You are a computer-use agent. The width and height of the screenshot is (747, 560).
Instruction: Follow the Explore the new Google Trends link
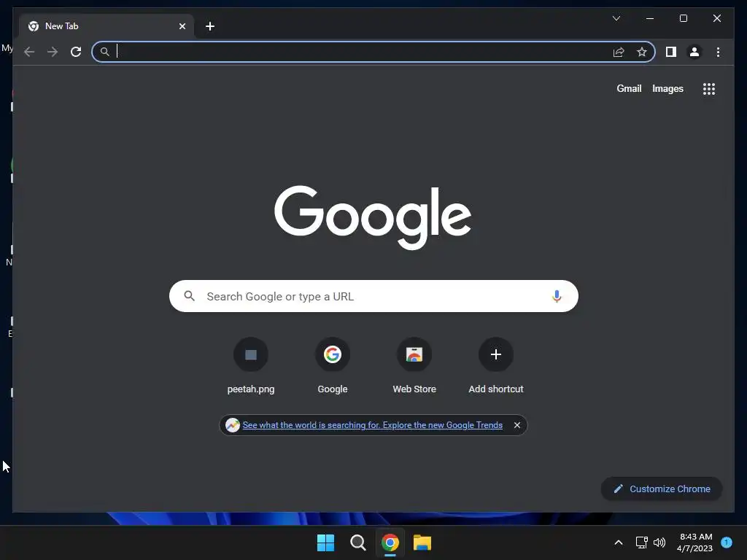tap(372, 425)
